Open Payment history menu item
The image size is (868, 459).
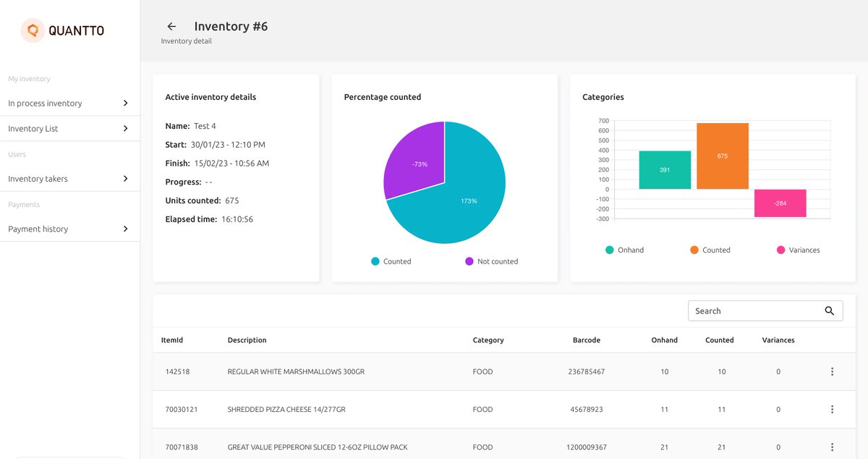[69, 229]
